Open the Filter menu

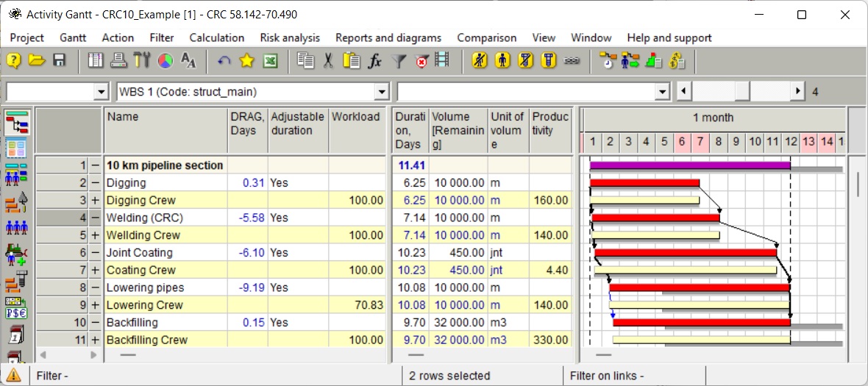point(162,38)
